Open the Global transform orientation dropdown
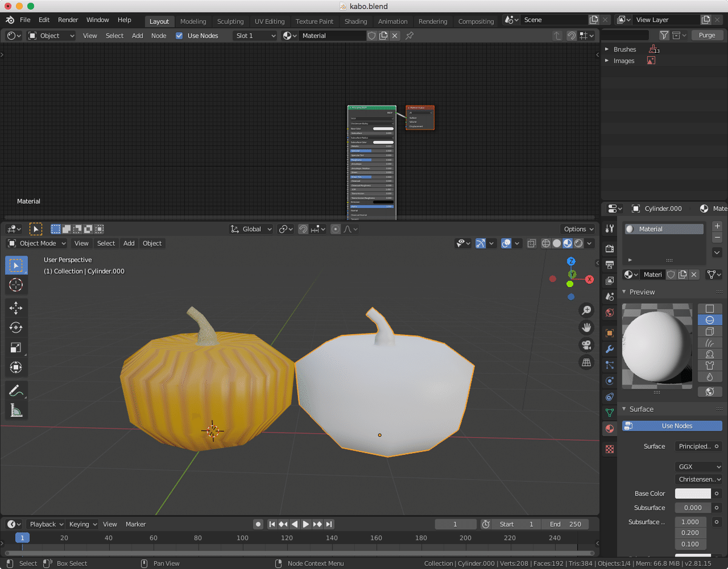Image resolution: width=728 pixels, height=569 pixels. click(x=251, y=229)
